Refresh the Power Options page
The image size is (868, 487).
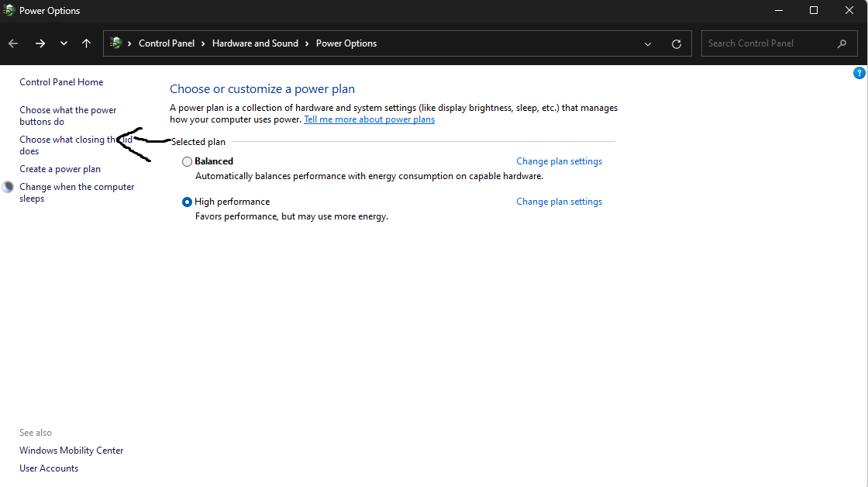pyautogui.click(x=677, y=44)
